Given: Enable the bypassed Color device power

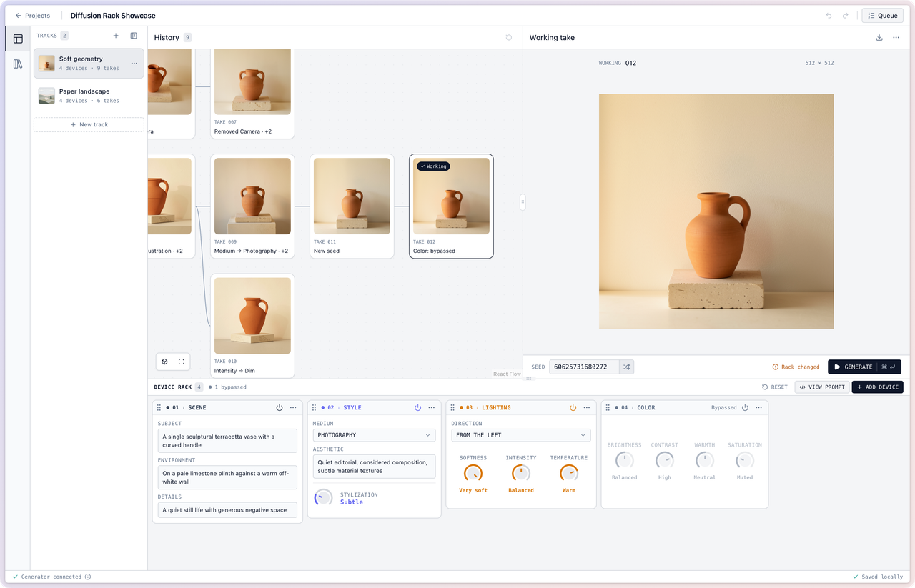Looking at the screenshot, I should (x=745, y=407).
